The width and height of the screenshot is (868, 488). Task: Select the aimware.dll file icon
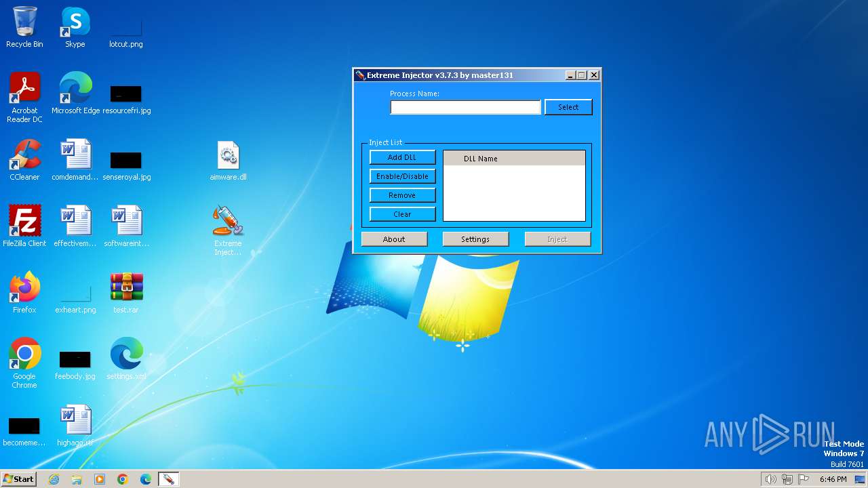(228, 160)
